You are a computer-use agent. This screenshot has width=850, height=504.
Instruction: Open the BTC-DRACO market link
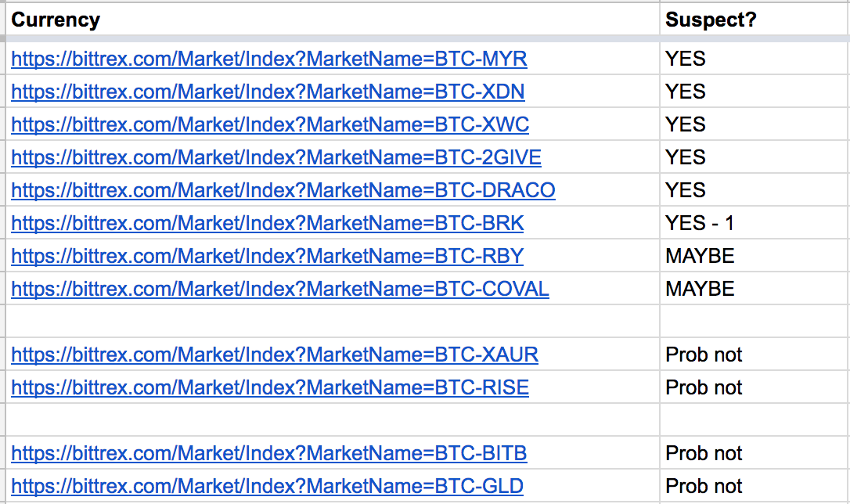point(283,190)
